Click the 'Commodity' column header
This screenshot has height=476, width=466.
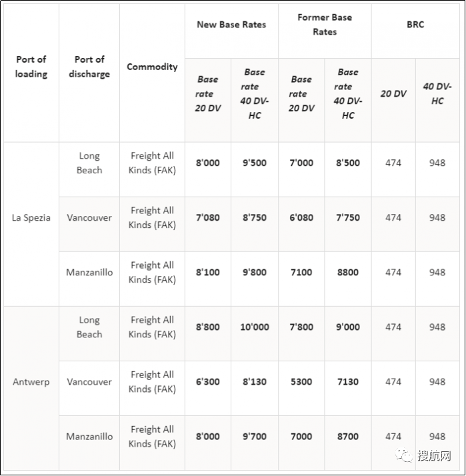click(152, 67)
